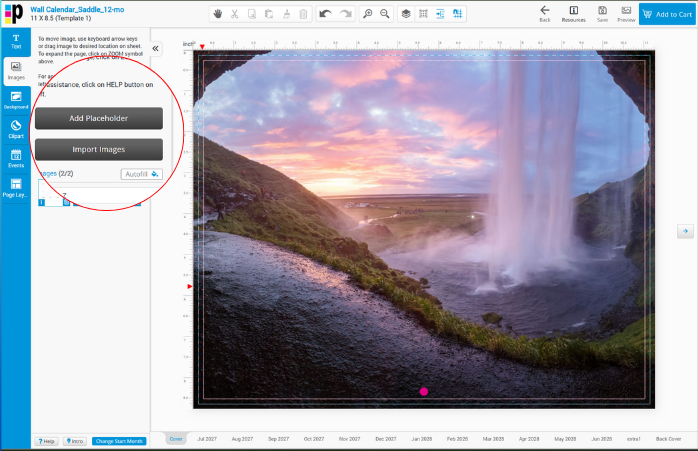This screenshot has width=698, height=451.
Task: Zoom out of the page
Action: (x=385, y=14)
